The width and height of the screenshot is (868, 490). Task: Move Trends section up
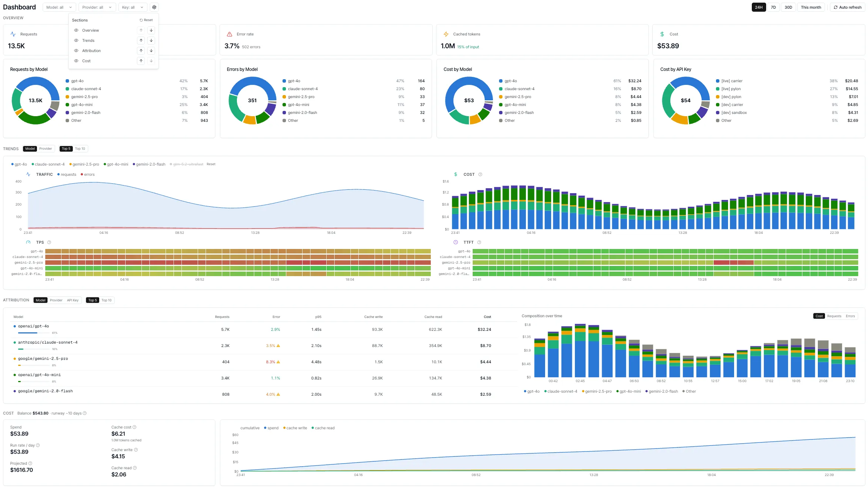141,40
